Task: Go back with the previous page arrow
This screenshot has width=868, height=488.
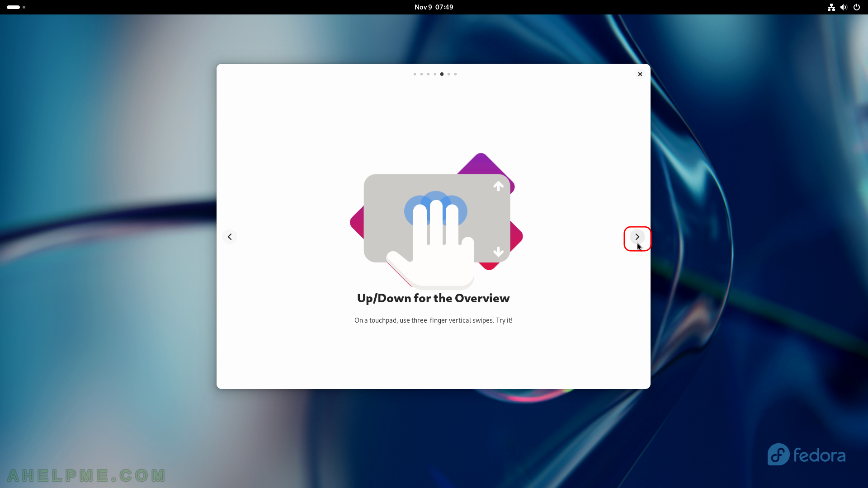Action: (230, 237)
